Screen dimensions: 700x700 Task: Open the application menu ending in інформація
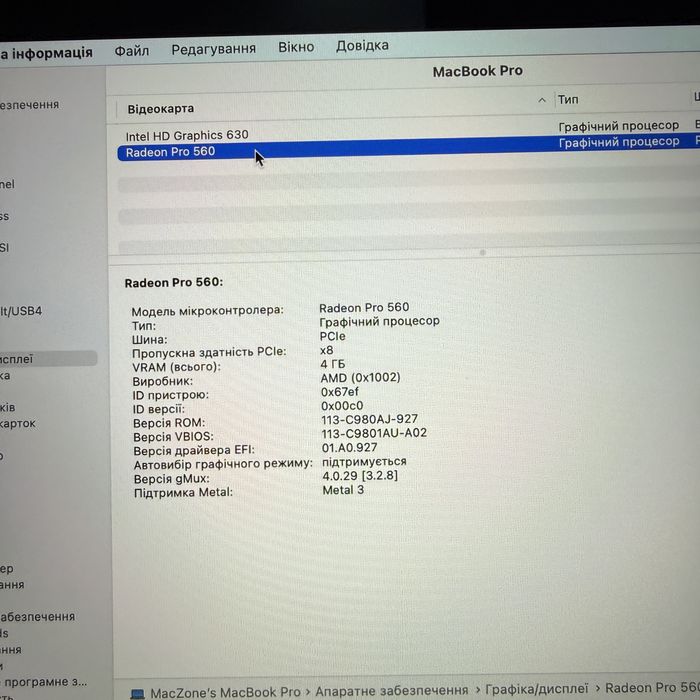(46, 54)
